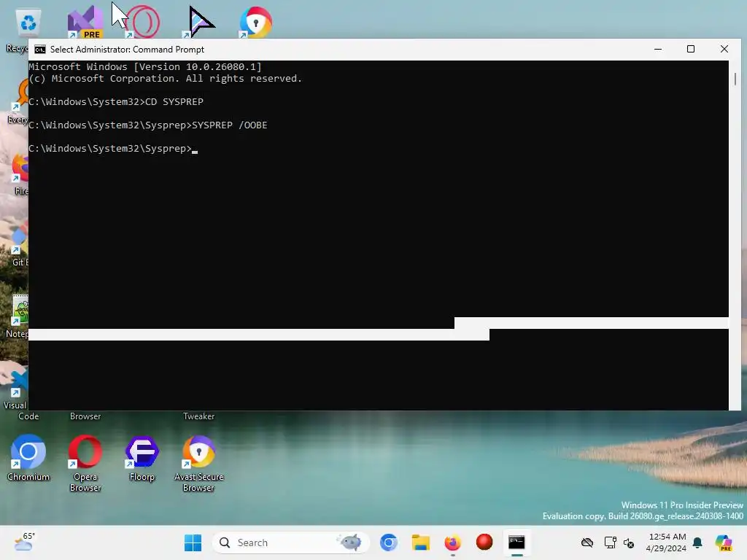Click the search highlights fish icon
Screen dimensions: 747x560
(x=349, y=542)
